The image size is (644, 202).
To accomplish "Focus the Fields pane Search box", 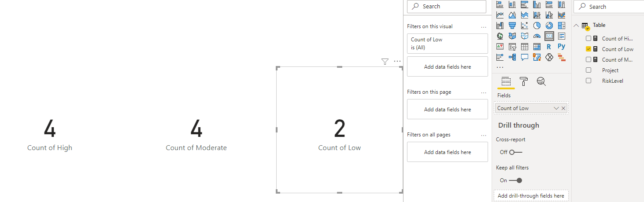I will tap(610, 7).
